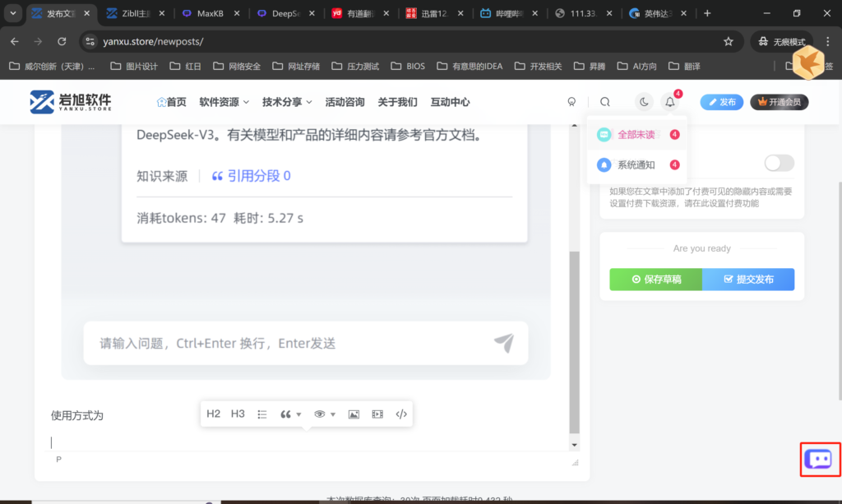Insert video using editor toolbar icon
Viewport: 842px width, 504px height.
coord(377,414)
